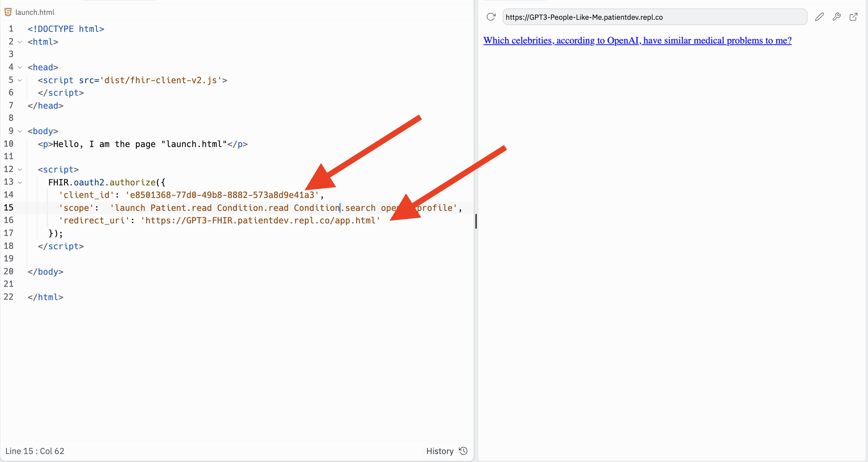Click line number 15 in the gutter

tap(8, 207)
